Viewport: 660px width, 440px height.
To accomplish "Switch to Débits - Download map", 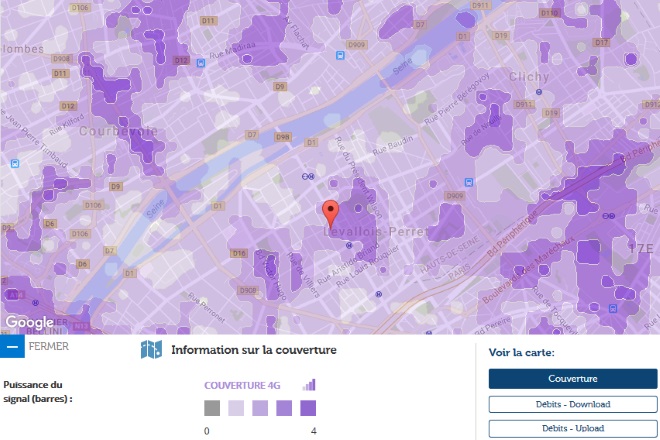I will [573, 404].
